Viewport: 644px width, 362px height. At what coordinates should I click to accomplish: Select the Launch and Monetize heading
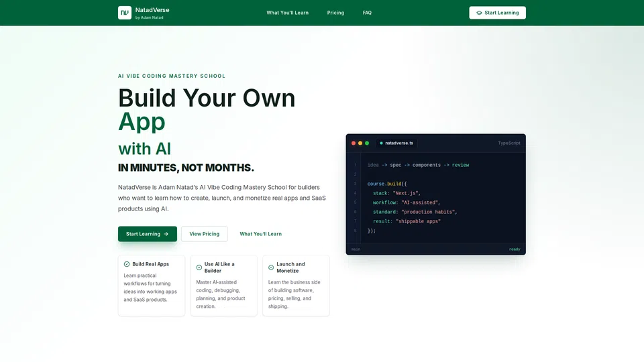(x=290, y=267)
